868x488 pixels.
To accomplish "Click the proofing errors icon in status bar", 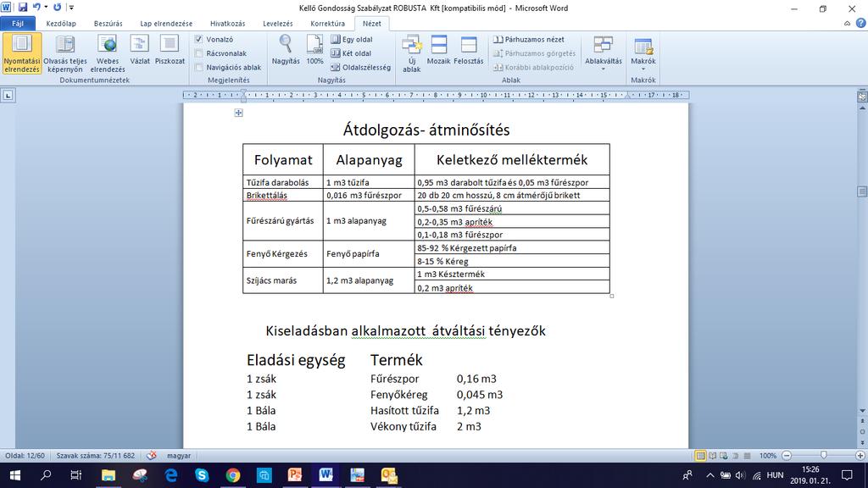I will [x=151, y=455].
